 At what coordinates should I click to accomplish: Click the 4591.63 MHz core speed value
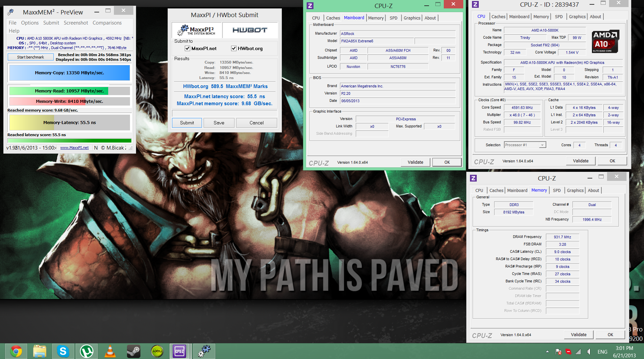tap(522, 108)
